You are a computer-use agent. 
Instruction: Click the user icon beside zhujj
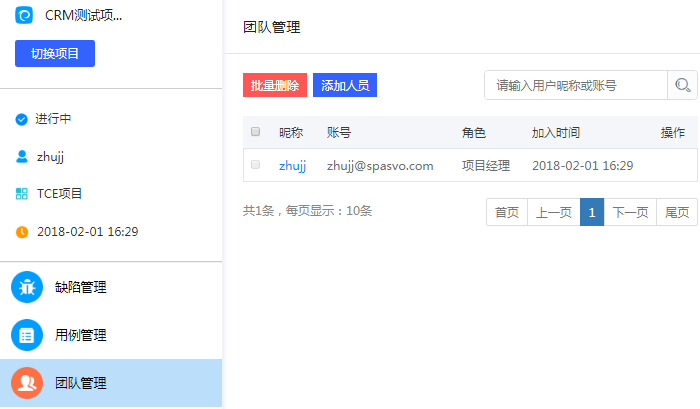coord(22,156)
